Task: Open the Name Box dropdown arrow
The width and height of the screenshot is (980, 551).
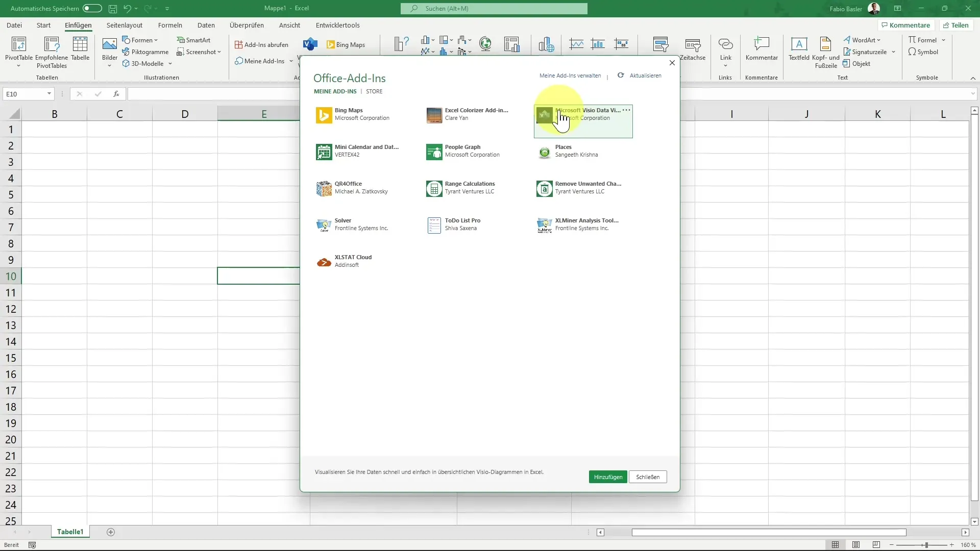Action: (x=49, y=93)
